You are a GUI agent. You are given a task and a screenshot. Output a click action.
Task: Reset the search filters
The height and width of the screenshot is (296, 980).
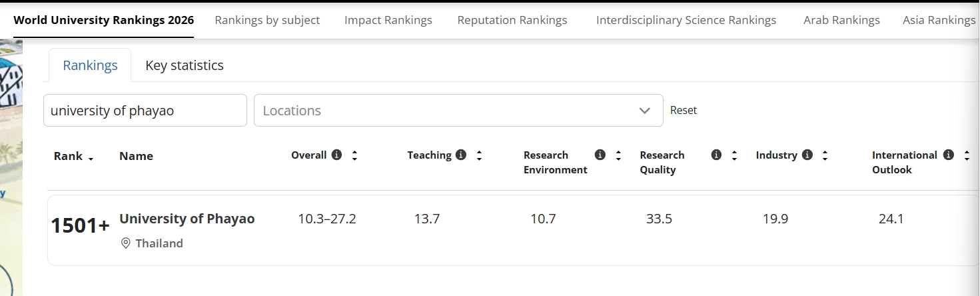(684, 111)
